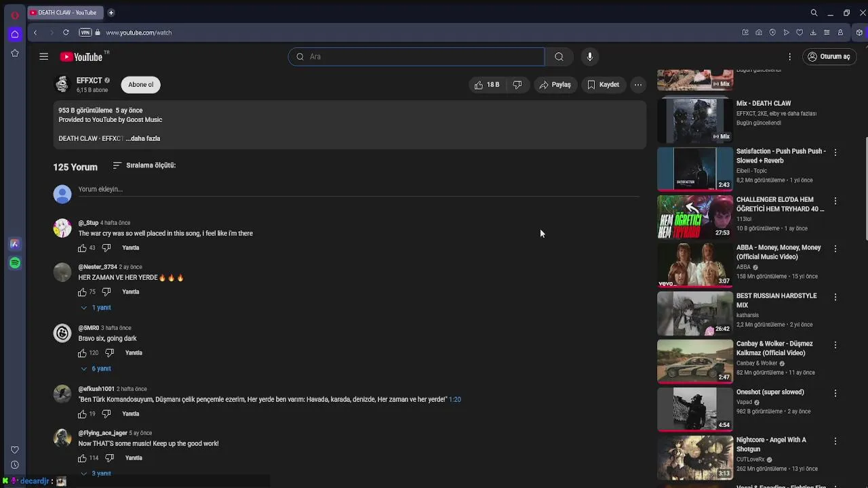
Task: Open the YouTube hamburger guide menu
Action: [x=43, y=57]
